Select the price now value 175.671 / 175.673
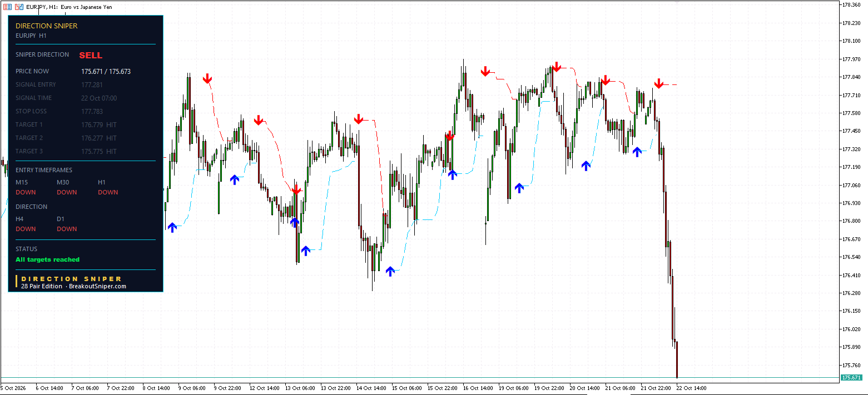This screenshot has width=868, height=395. tap(106, 72)
